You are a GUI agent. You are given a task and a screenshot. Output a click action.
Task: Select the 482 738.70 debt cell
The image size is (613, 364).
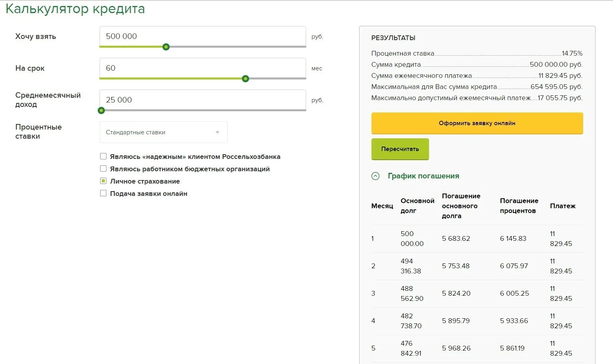coord(411,321)
